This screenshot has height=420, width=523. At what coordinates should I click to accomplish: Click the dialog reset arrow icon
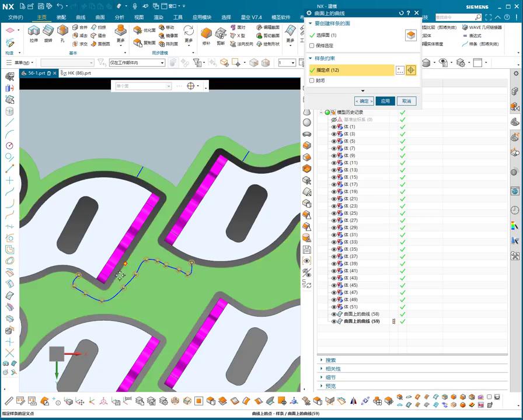click(x=401, y=13)
